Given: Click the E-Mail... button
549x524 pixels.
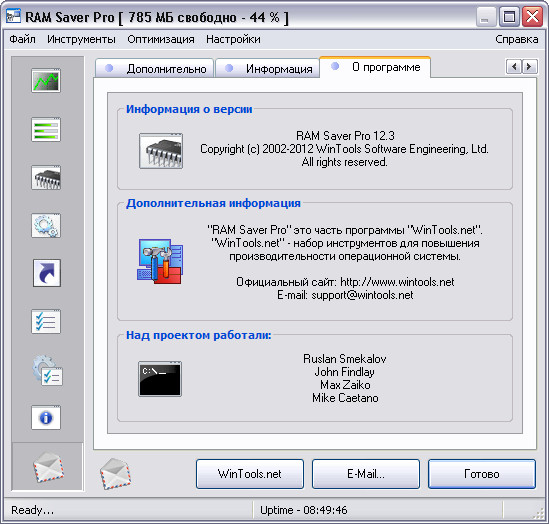Looking at the screenshot, I should click(x=366, y=474).
